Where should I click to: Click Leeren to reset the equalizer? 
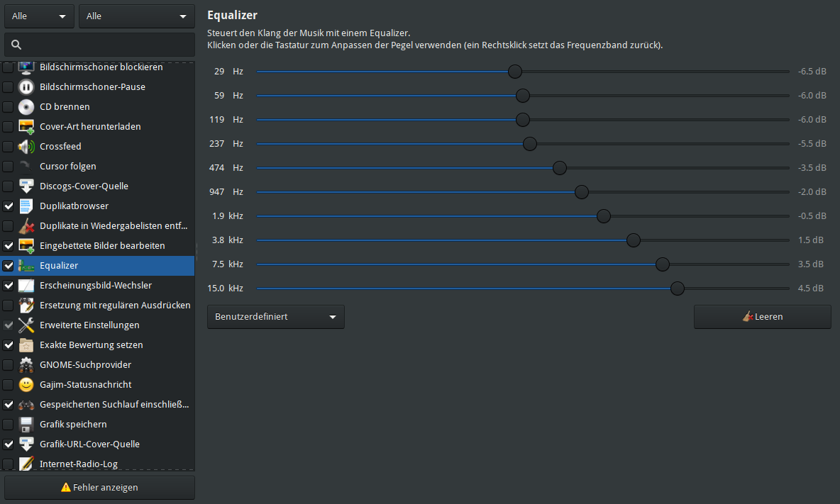(763, 317)
